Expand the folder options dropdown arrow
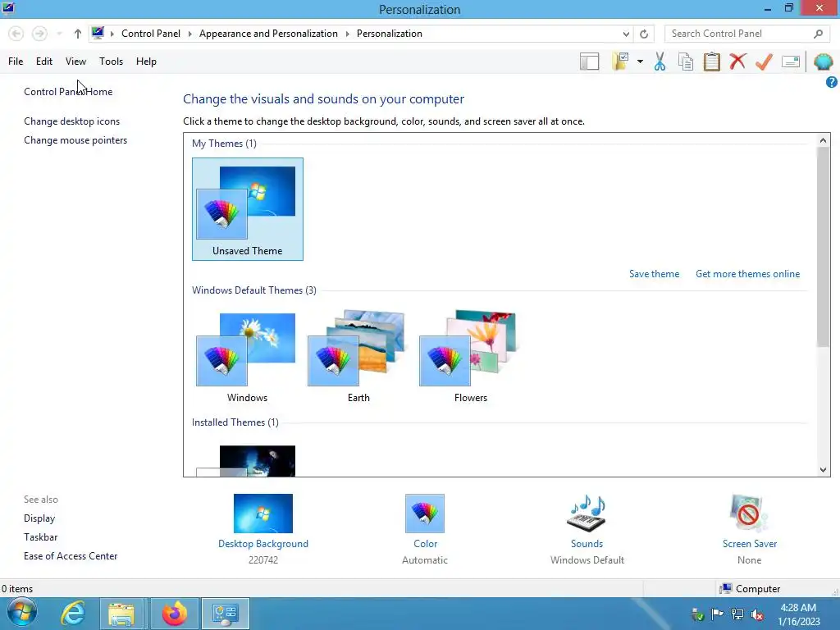The height and width of the screenshot is (630, 840). coord(640,62)
